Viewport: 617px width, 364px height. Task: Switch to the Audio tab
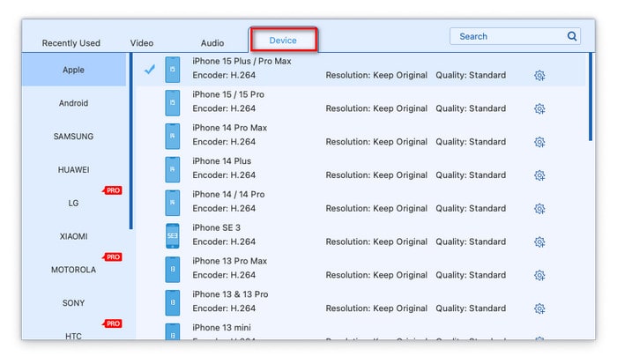pos(212,43)
